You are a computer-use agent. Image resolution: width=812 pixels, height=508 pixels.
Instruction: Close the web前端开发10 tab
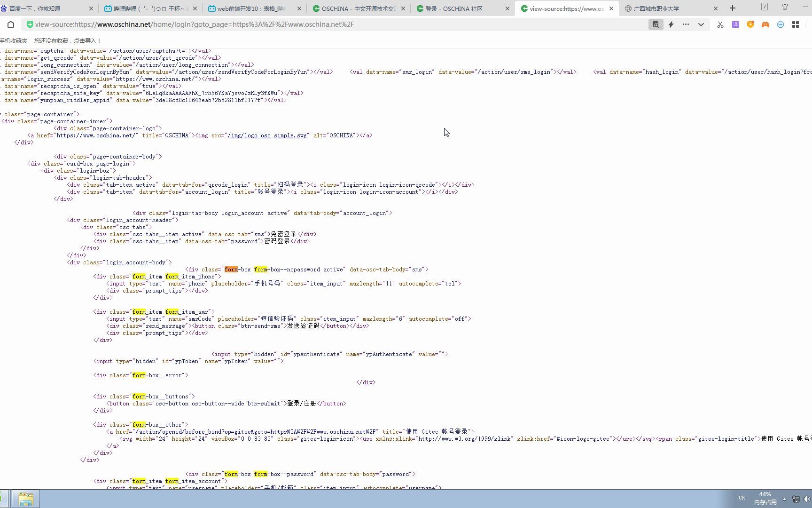(x=299, y=8)
